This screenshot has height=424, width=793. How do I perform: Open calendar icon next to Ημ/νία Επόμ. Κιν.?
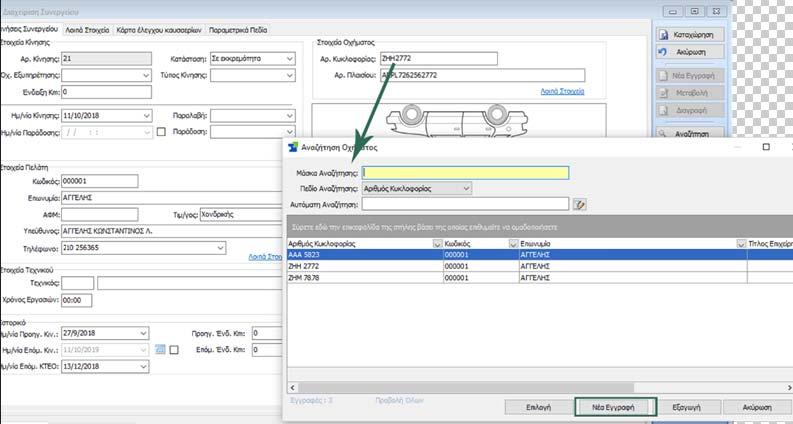pos(160,350)
